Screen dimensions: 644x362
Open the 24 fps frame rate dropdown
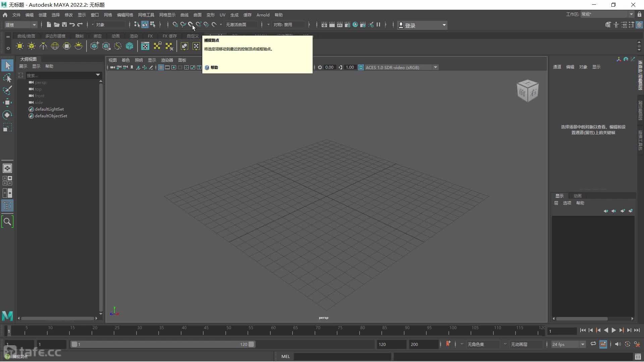(568, 344)
